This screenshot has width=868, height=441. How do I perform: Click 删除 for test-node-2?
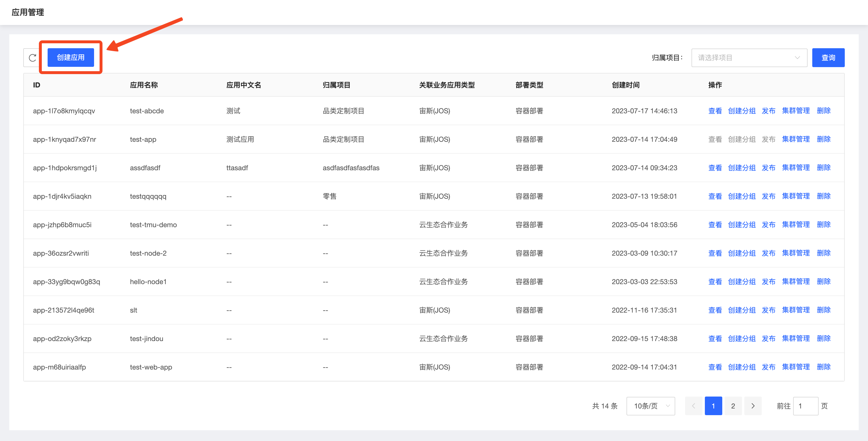[x=824, y=253]
